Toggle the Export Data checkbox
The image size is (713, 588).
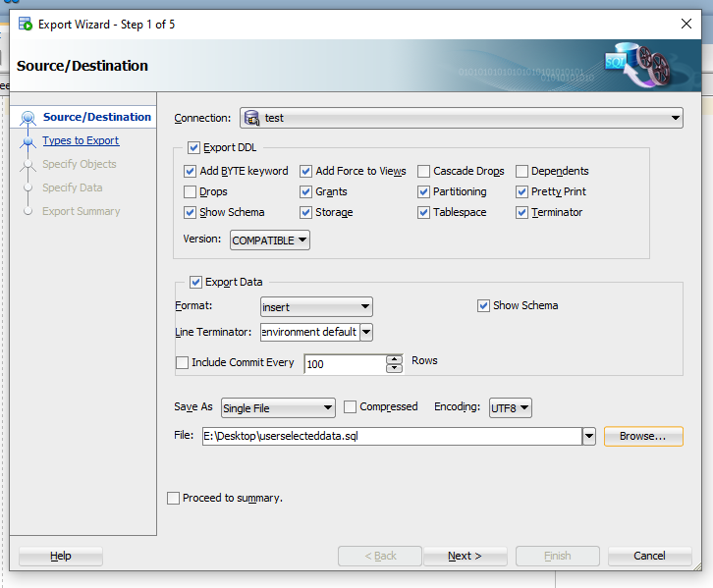195,282
